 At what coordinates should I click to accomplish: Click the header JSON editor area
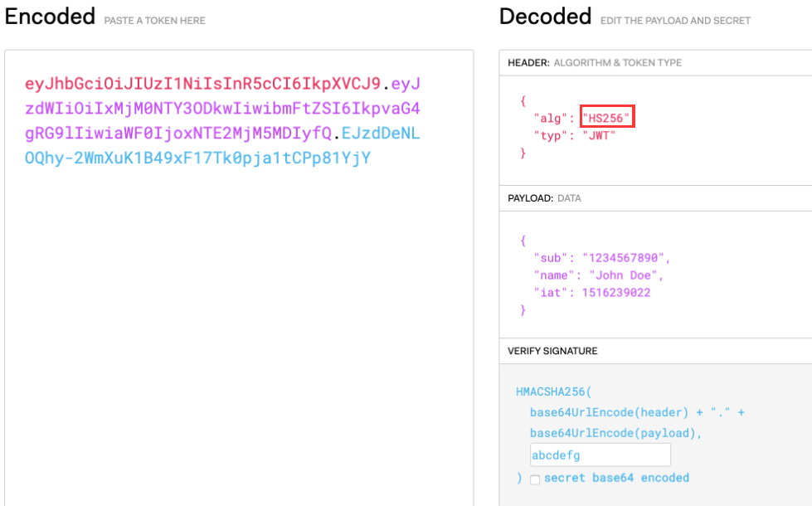pos(655,124)
